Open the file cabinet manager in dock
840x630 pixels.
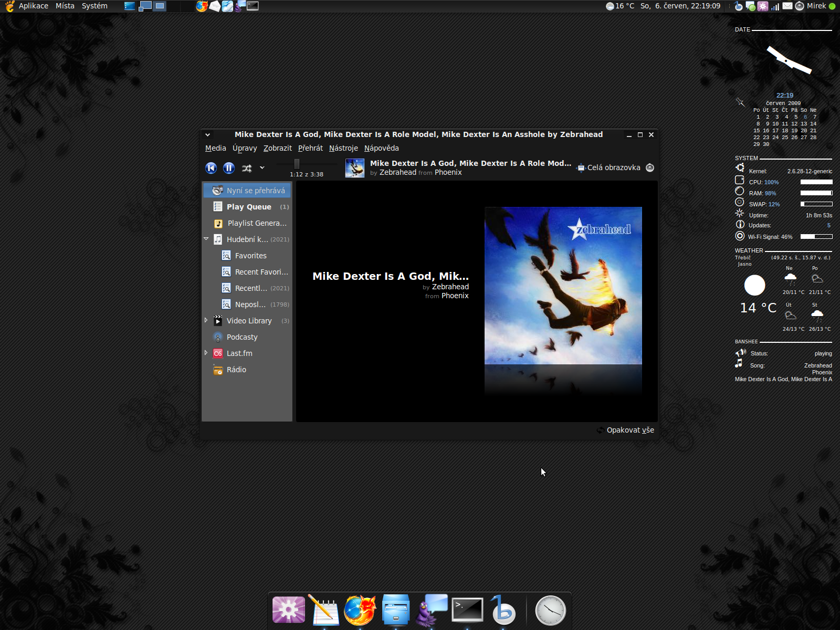click(x=396, y=610)
